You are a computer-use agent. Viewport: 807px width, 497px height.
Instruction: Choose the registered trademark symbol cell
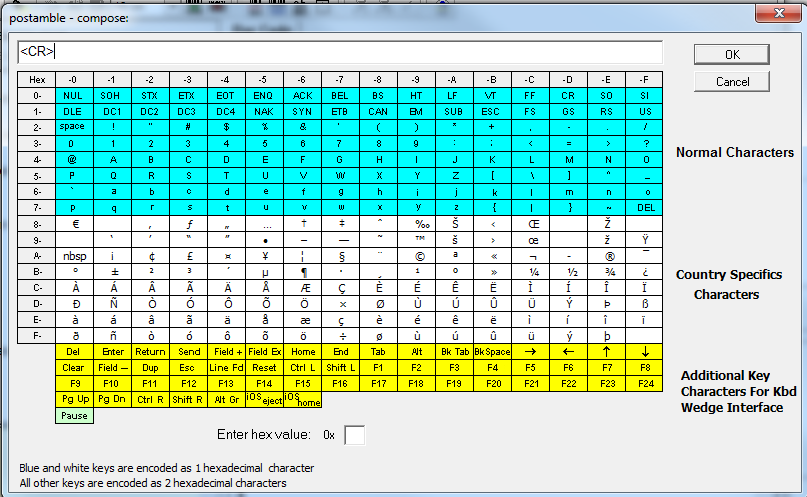click(x=606, y=255)
